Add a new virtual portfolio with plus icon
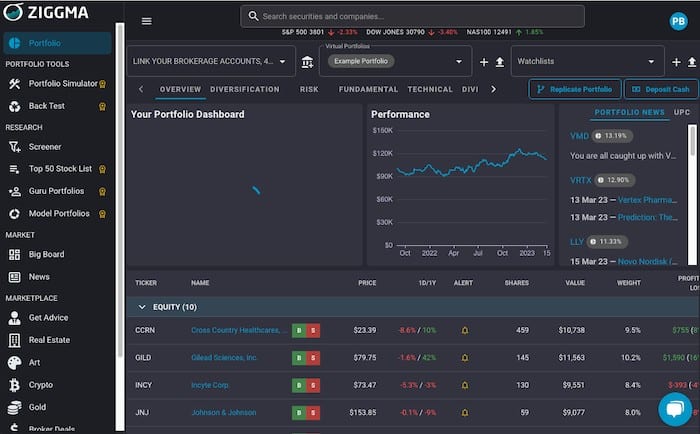 point(483,62)
